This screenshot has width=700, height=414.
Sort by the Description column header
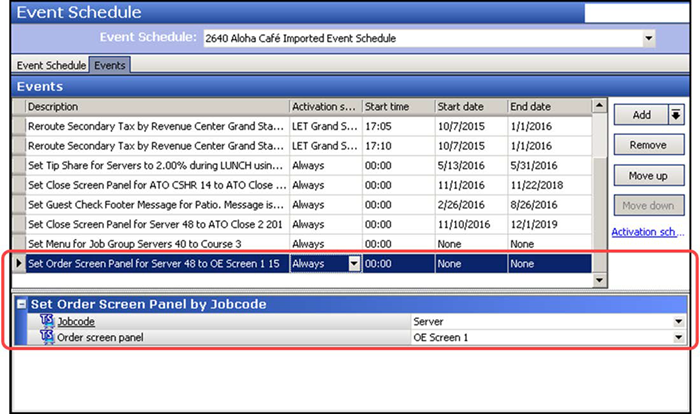point(155,106)
